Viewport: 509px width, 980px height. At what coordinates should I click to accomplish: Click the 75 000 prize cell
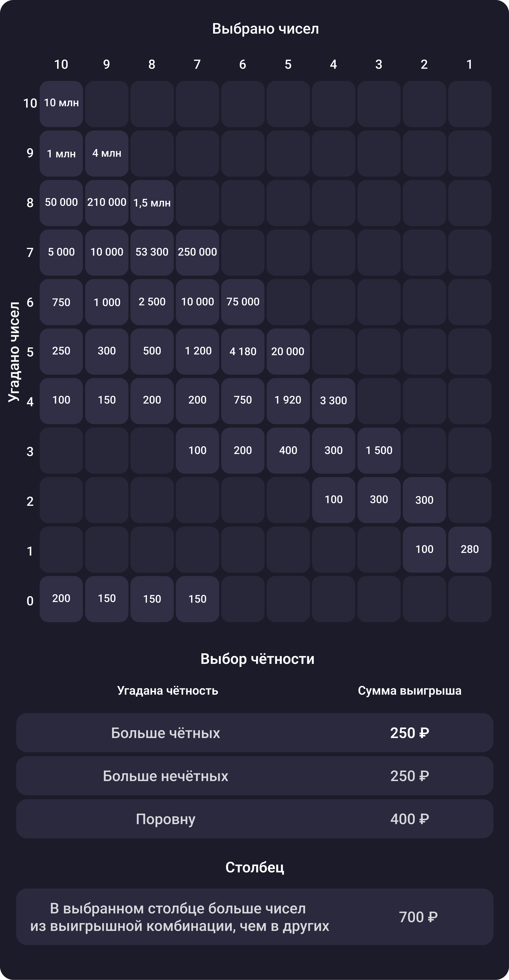243,302
